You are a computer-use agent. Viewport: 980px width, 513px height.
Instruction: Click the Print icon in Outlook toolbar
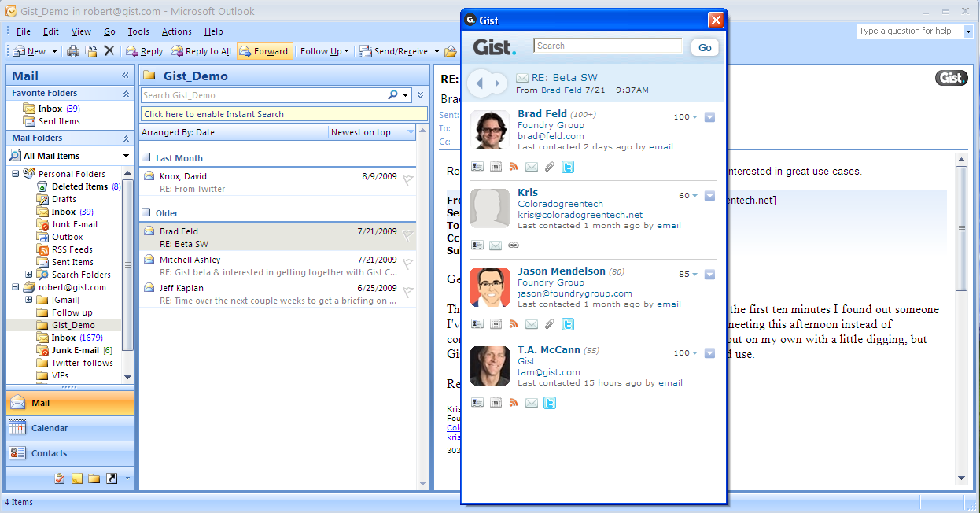(x=73, y=51)
